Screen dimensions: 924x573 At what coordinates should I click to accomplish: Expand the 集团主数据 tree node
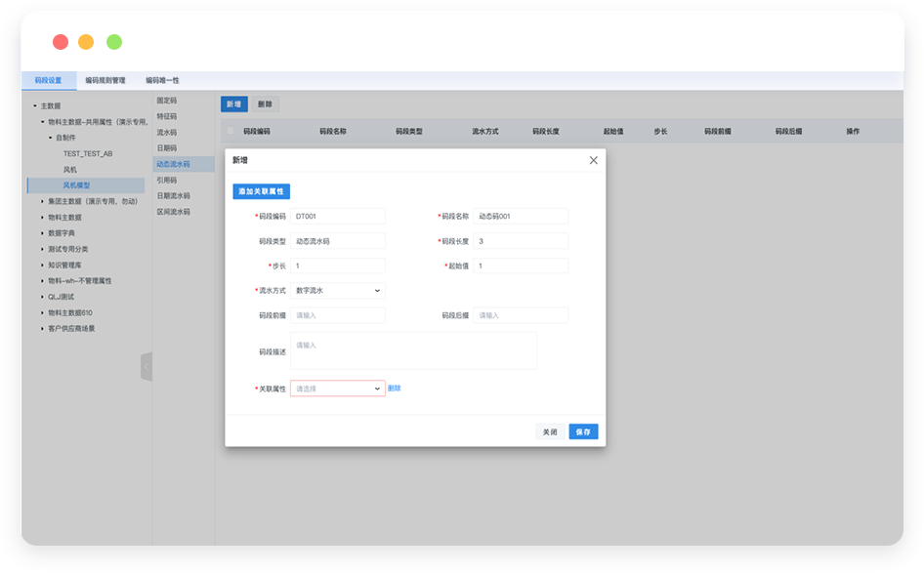click(43, 201)
